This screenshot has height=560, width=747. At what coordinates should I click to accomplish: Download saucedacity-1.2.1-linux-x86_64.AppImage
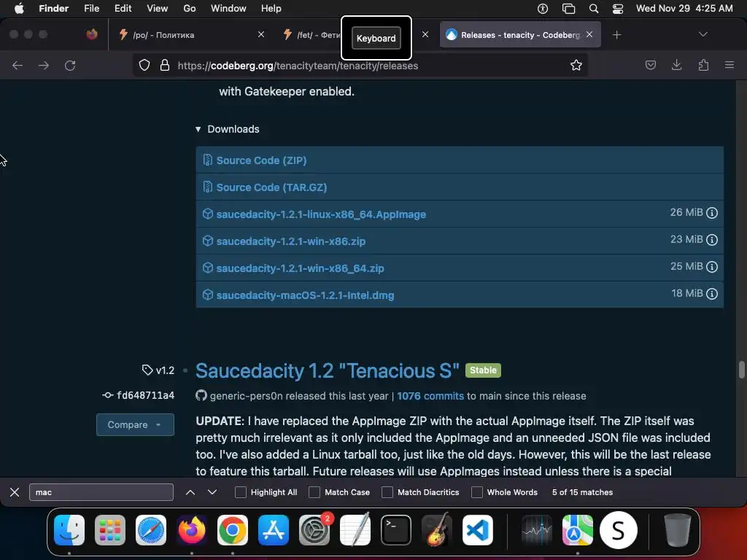[x=321, y=214]
